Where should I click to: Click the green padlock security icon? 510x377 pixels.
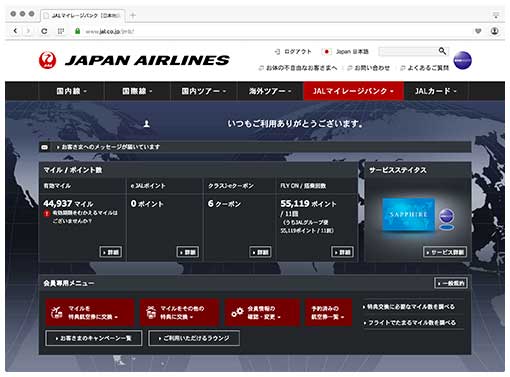coord(77,31)
